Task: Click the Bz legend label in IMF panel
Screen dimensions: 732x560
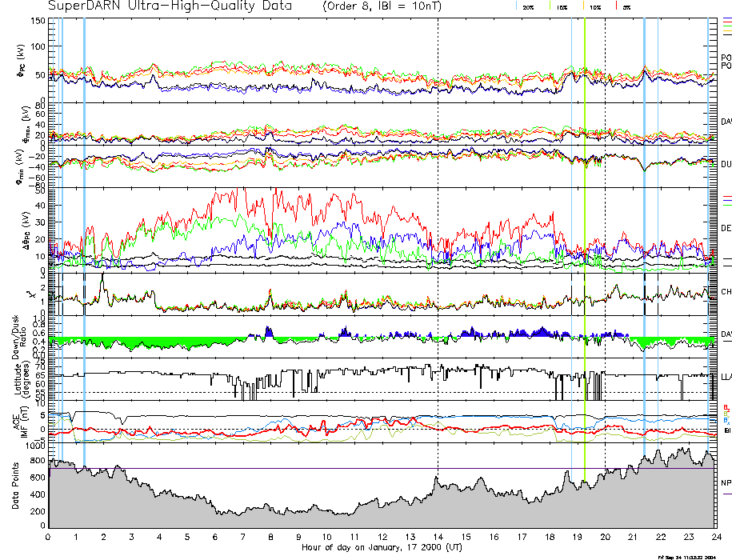Action: pos(726,406)
